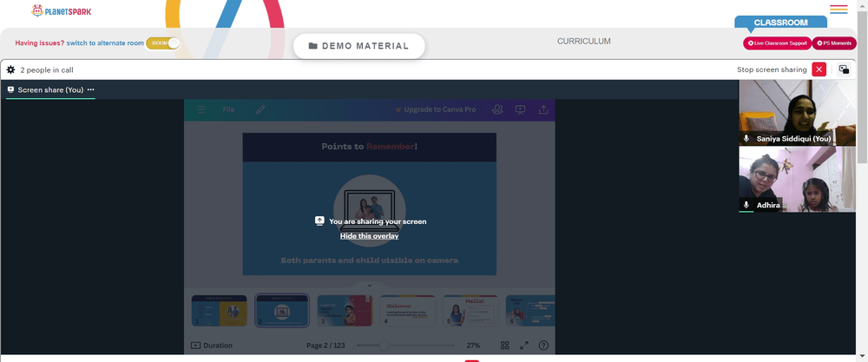Select the CLASSROOM tab
The height and width of the screenshot is (362, 868).
[x=780, y=23]
